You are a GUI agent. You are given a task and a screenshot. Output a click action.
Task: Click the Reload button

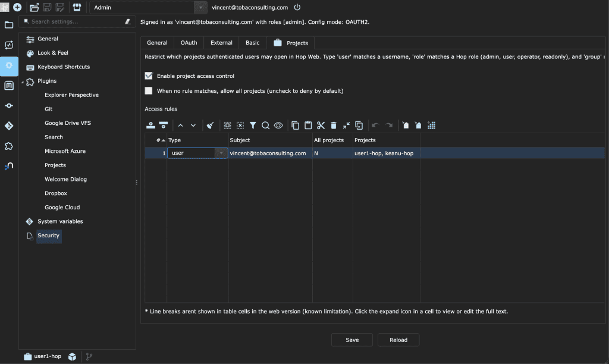pos(398,340)
